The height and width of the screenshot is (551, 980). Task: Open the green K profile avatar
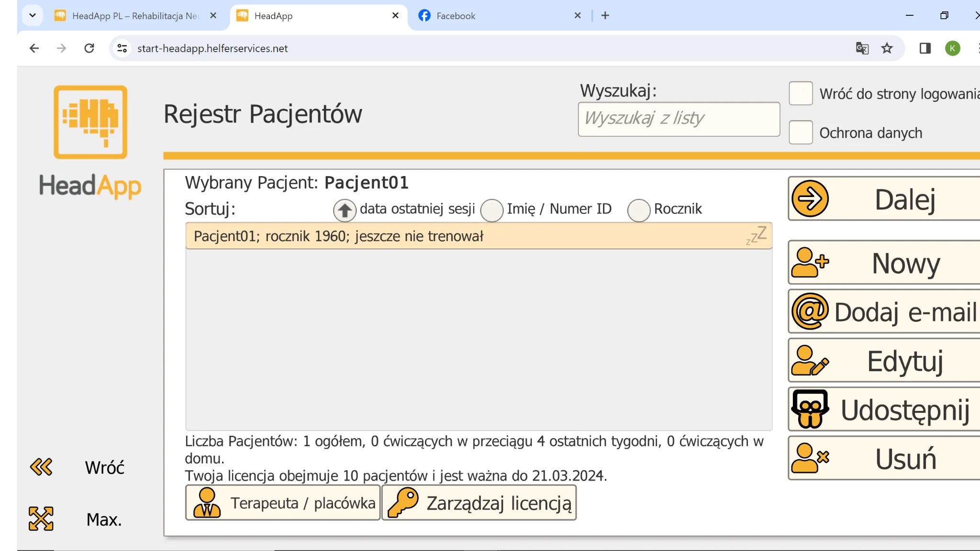click(953, 48)
